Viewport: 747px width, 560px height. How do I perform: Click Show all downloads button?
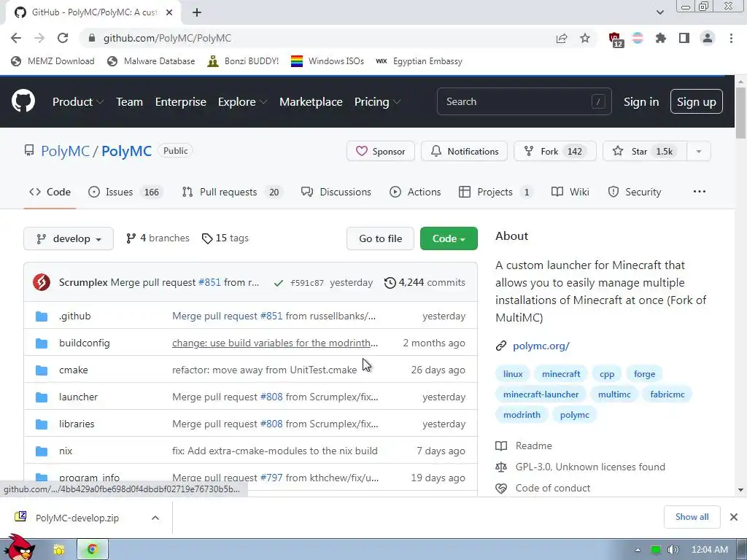click(x=692, y=517)
